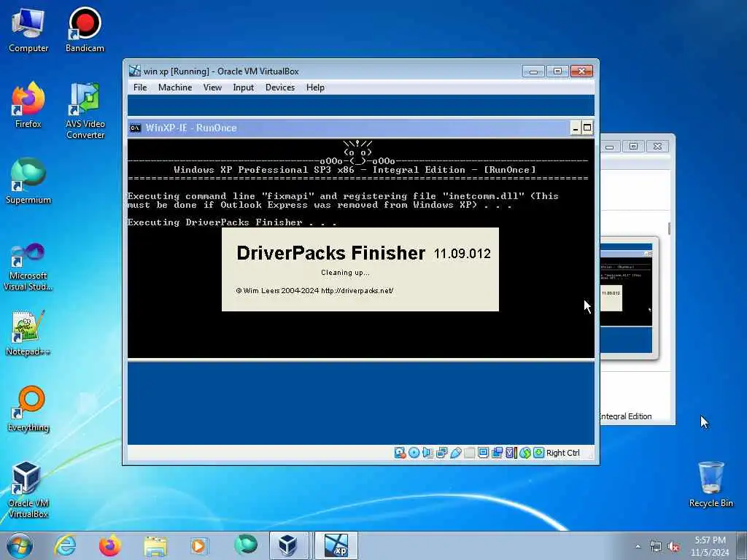747x560 pixels.
Task: Open the Notepad++ desktop shortcut
Action: tap(28, 332)
